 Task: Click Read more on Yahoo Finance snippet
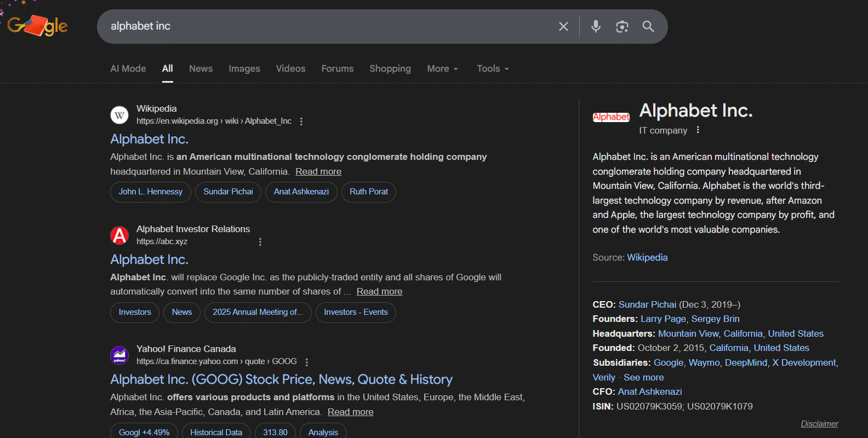coord(351,412)
